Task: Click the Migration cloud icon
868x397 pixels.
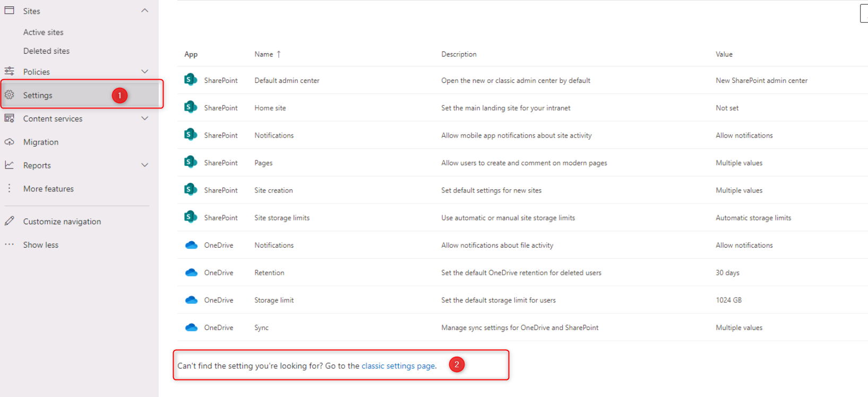Action: [10, 142]
